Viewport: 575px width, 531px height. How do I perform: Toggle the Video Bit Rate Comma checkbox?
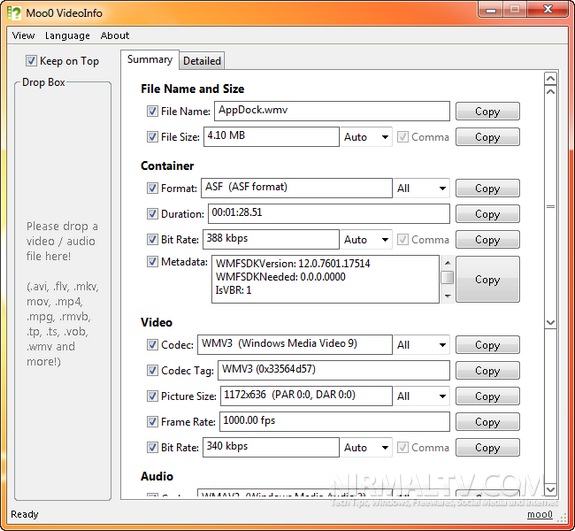click(x=403, y=447)
